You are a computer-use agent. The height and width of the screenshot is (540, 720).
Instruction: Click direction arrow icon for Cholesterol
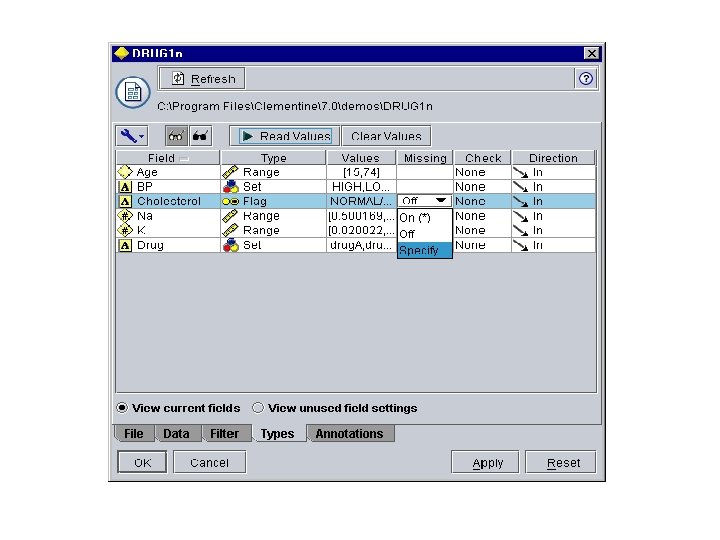click(521, 201)
